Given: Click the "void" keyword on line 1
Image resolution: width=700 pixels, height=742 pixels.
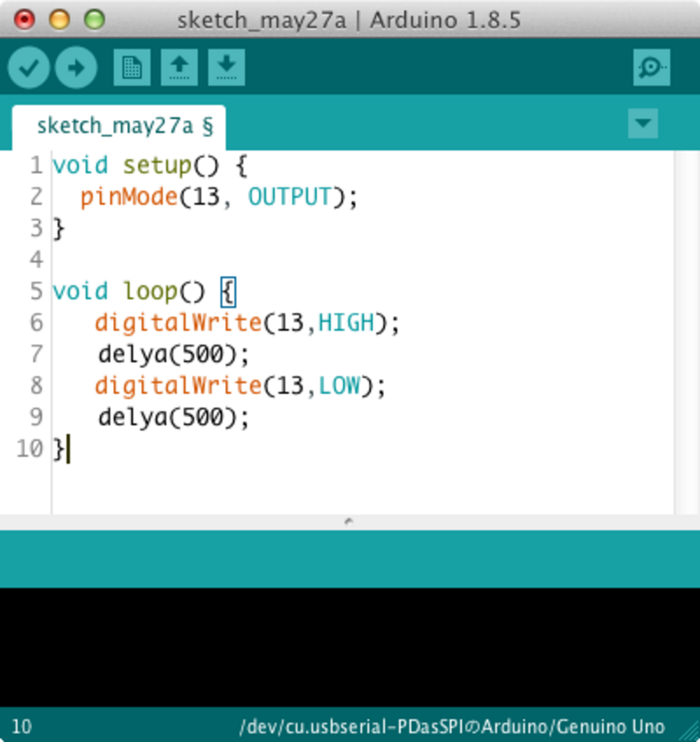Looking at the screenshot, I should (x=80, y=165).
